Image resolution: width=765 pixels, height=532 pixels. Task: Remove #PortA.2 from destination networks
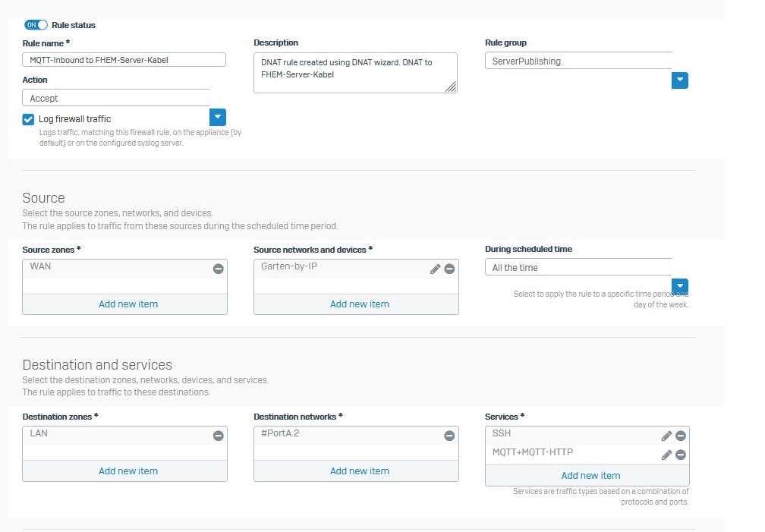point(449,436)
